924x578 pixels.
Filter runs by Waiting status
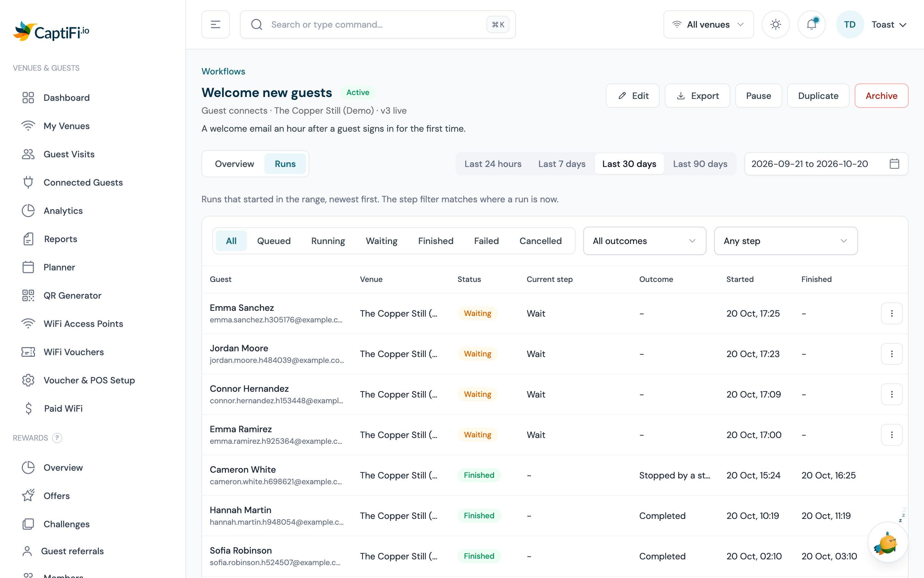click(x=381, y=241)
